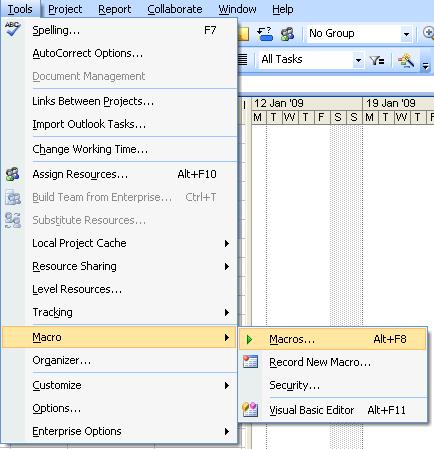Select Macros... in the submenu
This screenshot has height=449, width=434.
tap(333, 339)
